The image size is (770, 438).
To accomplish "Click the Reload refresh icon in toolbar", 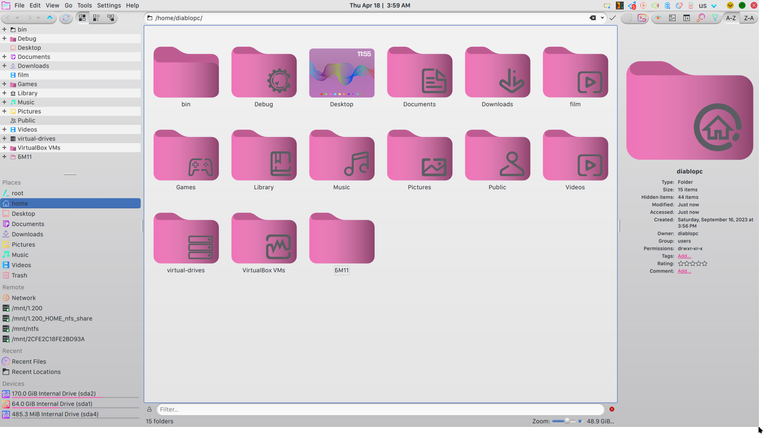I will (66, 18).
